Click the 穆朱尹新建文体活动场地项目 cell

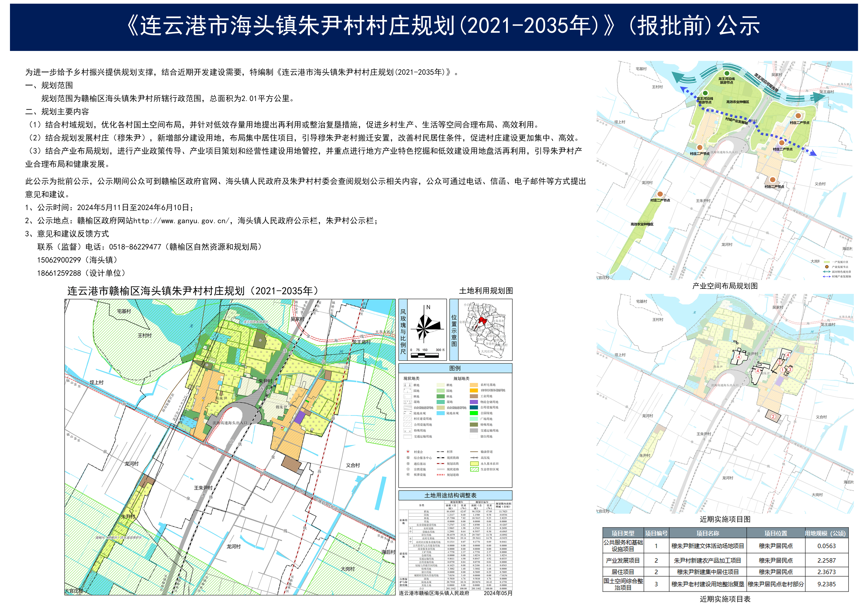coord(708,546)
